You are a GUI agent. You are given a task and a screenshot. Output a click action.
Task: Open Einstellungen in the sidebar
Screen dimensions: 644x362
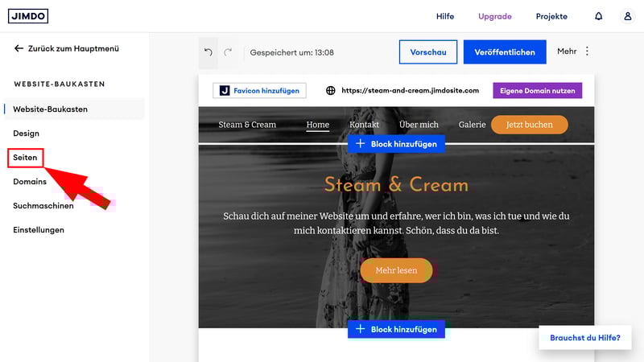pos(39,230)
